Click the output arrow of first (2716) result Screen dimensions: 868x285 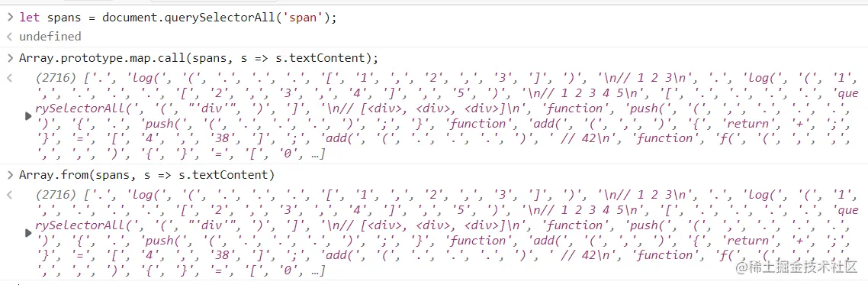(x=9, y=78)
